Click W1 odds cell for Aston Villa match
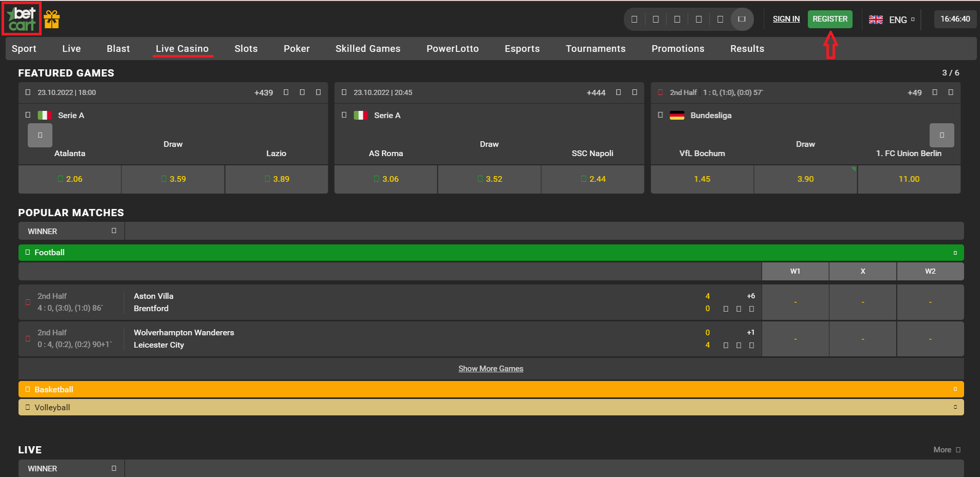The image size is (980, 477). [795, 302]
